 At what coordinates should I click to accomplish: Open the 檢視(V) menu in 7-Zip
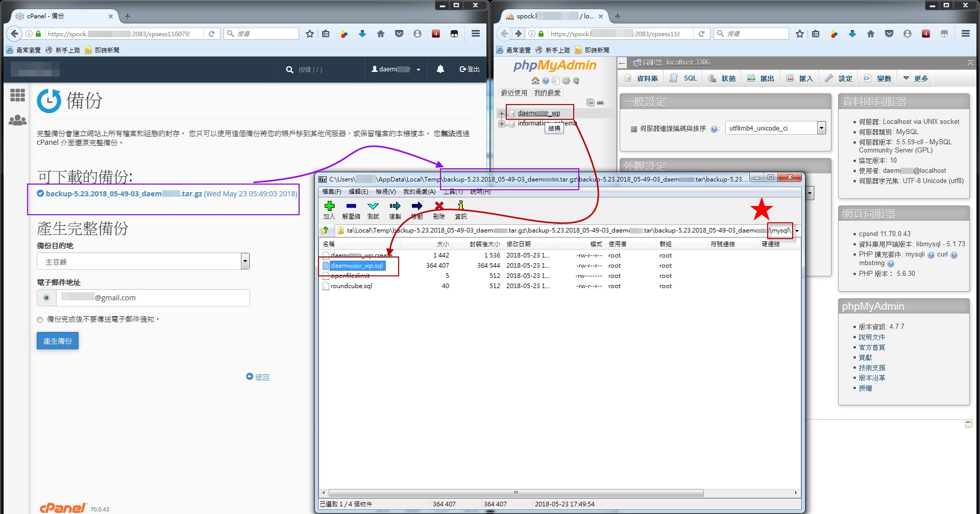(385, 192)
